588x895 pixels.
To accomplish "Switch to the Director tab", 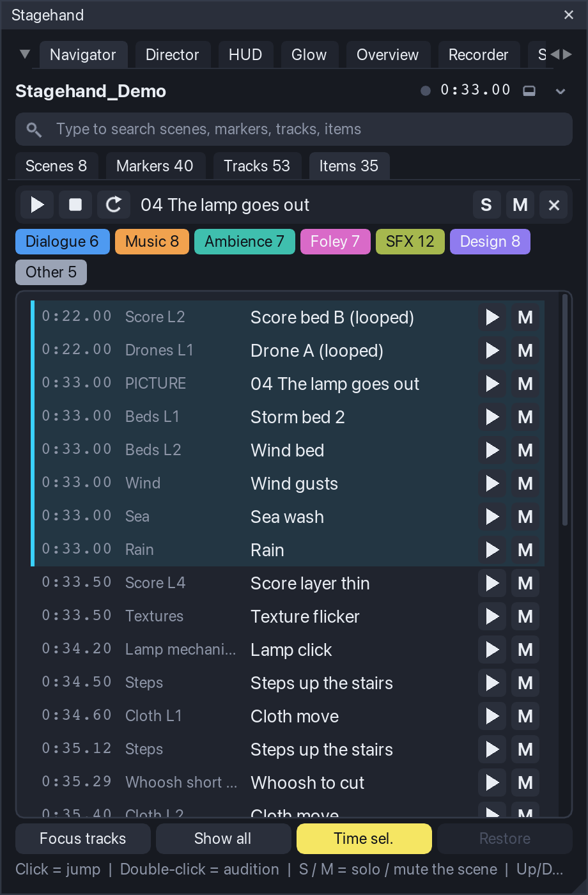I will point(173,55).
